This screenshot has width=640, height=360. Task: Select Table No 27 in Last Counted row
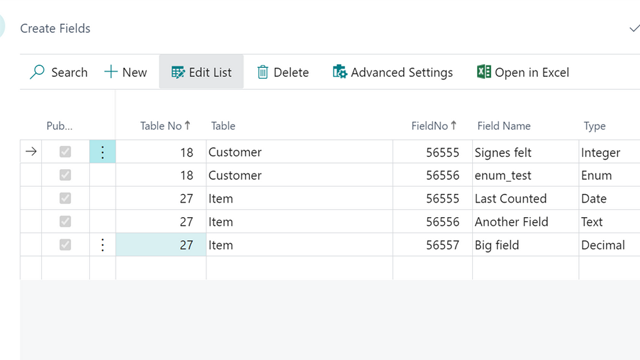(x=161, y=198)
